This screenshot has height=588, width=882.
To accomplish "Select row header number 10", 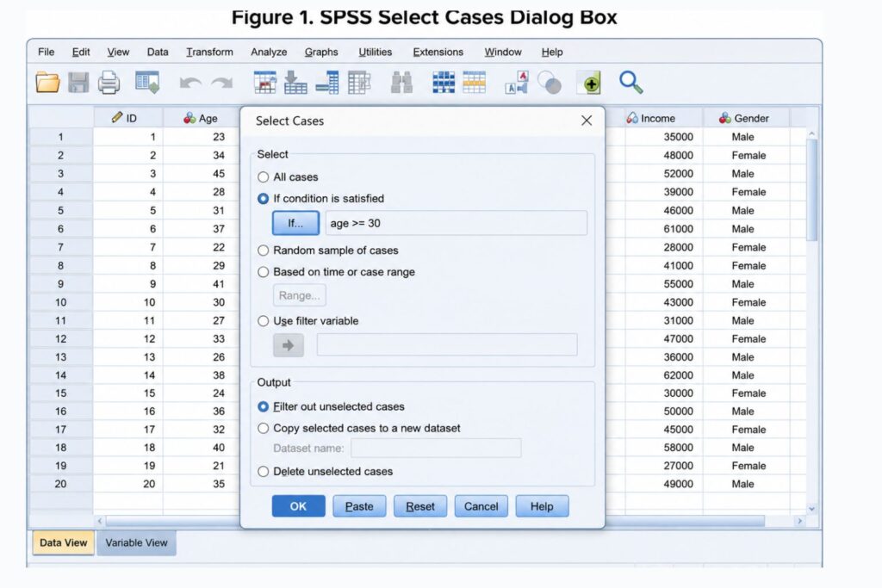I will (61, 302).
